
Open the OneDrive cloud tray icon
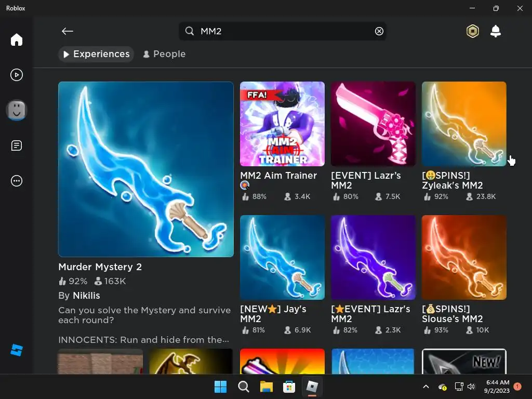[x=442, y=387]
